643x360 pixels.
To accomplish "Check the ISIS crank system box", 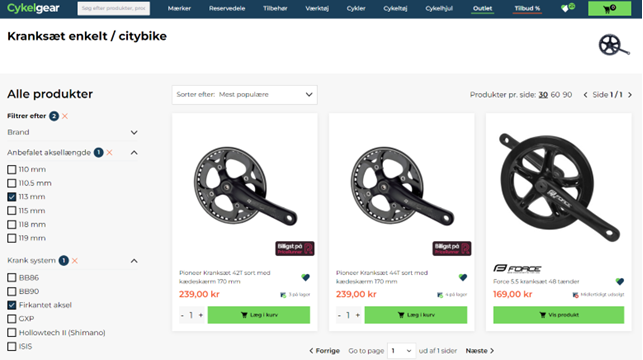I will click(x=12, y=346).
